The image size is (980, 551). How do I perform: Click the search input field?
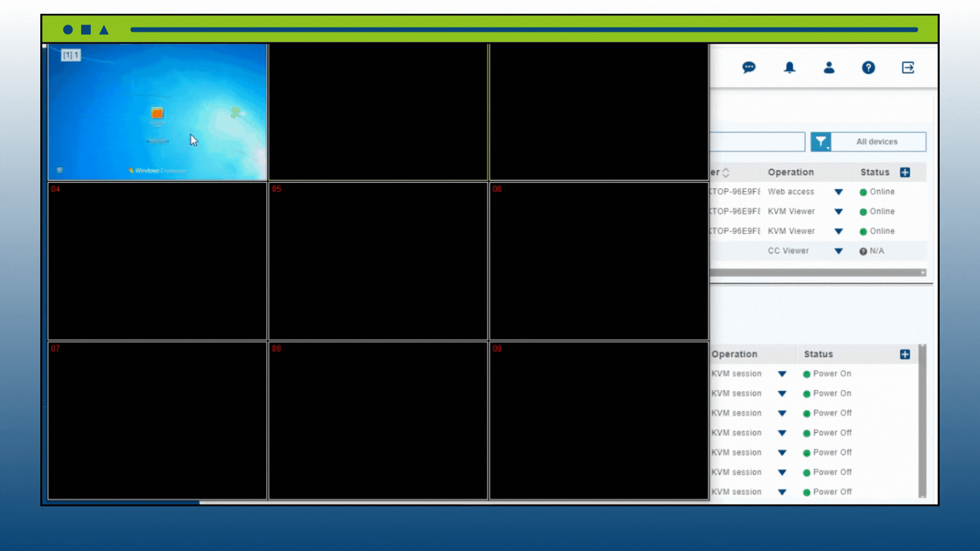pos(757,142)
